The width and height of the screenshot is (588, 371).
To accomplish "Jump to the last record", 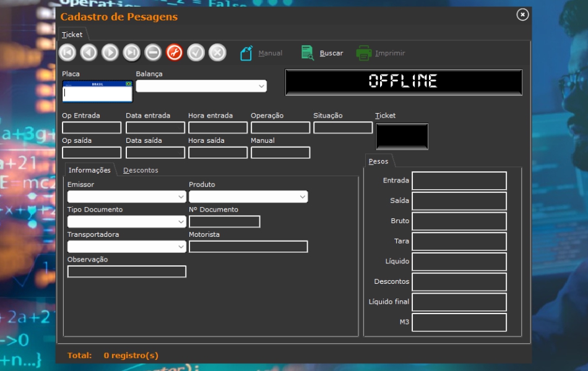I will click(x=132, y=53).
